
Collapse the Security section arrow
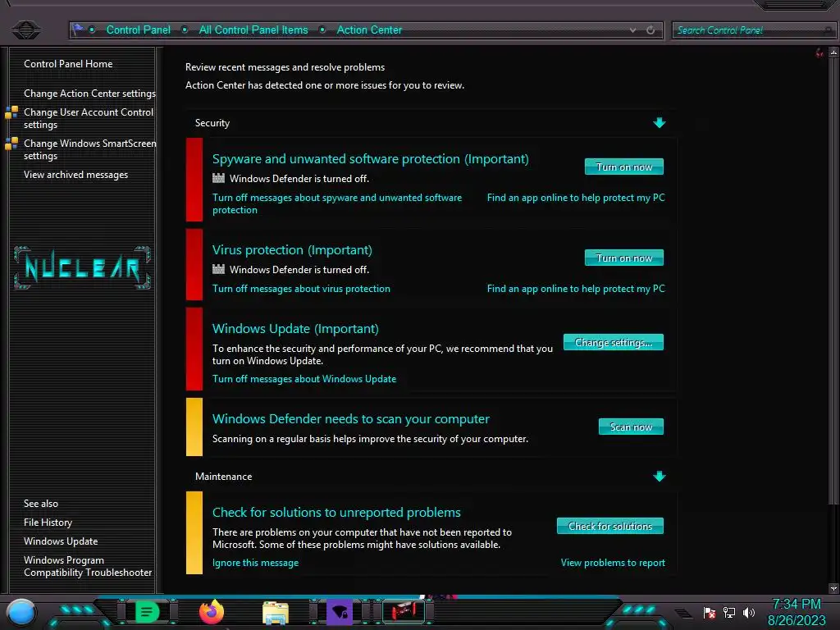coord(660,123)
